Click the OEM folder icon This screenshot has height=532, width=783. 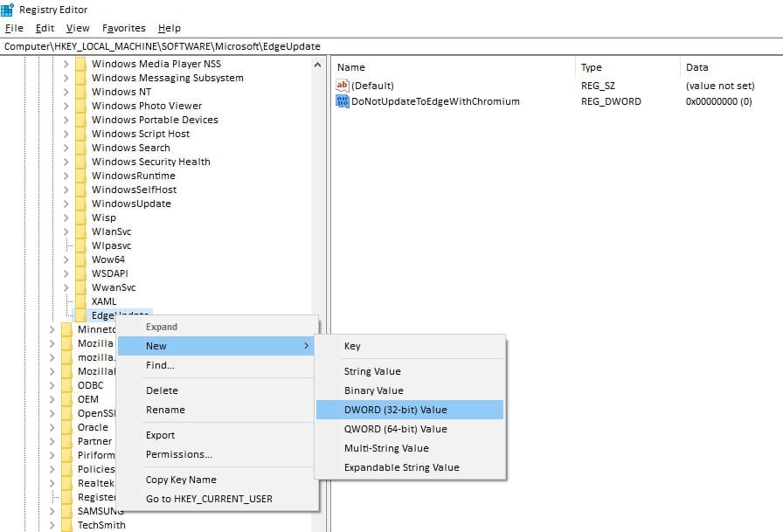pos(66,399)
